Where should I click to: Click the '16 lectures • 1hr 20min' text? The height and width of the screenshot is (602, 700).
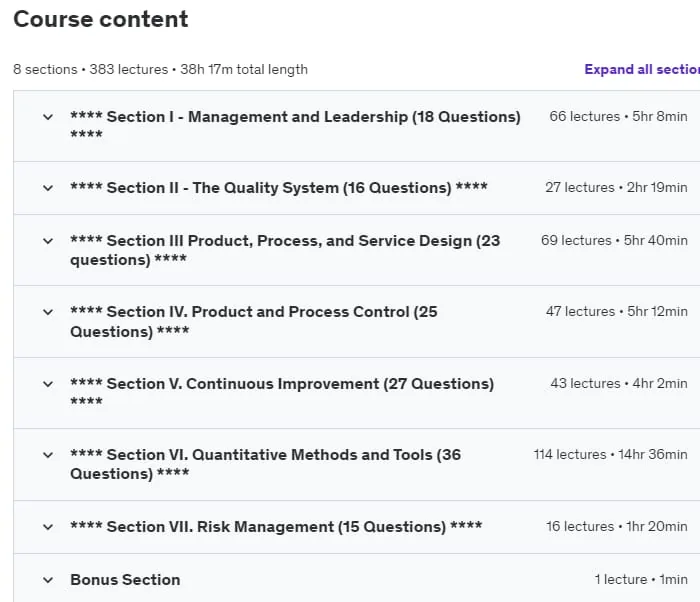(x=617, y=527)
